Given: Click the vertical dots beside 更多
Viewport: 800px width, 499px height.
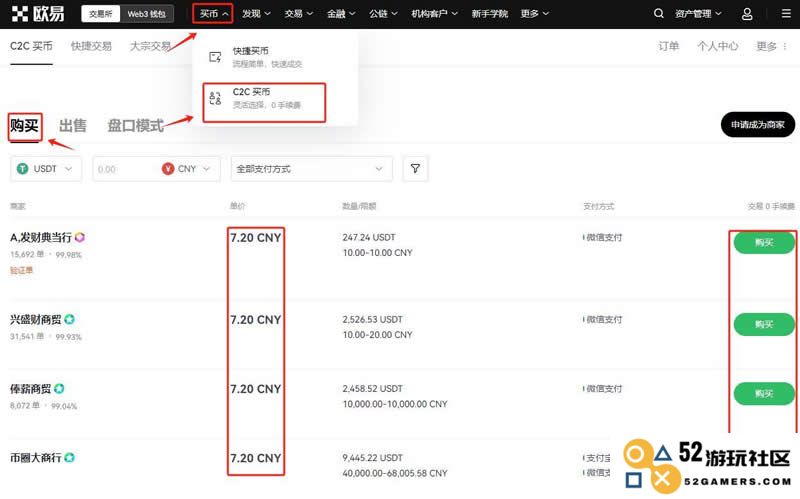Looking at the screenshot, I should pos(785,46).
